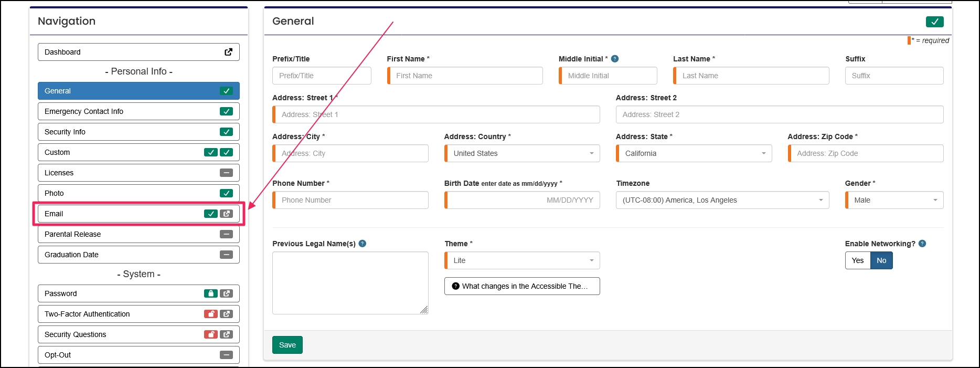
Task: Open the Parental Release navigation item
Action: tap(139, 234)
